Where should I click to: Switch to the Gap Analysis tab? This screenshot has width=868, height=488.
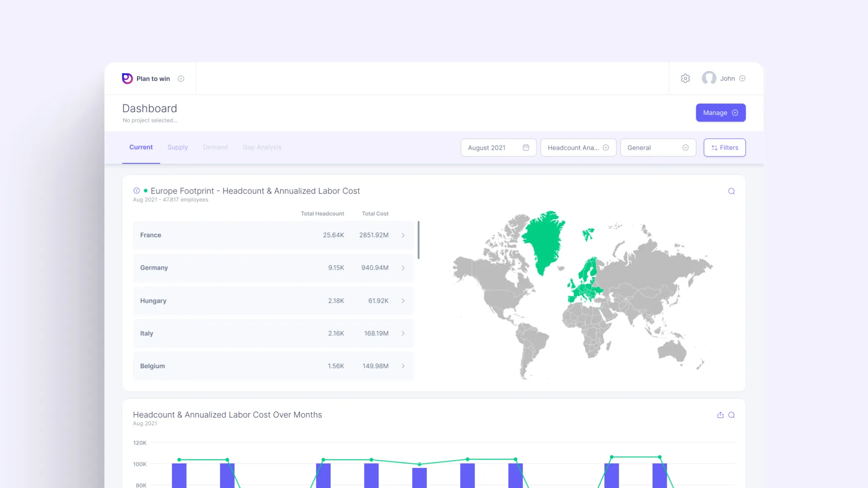262,147
